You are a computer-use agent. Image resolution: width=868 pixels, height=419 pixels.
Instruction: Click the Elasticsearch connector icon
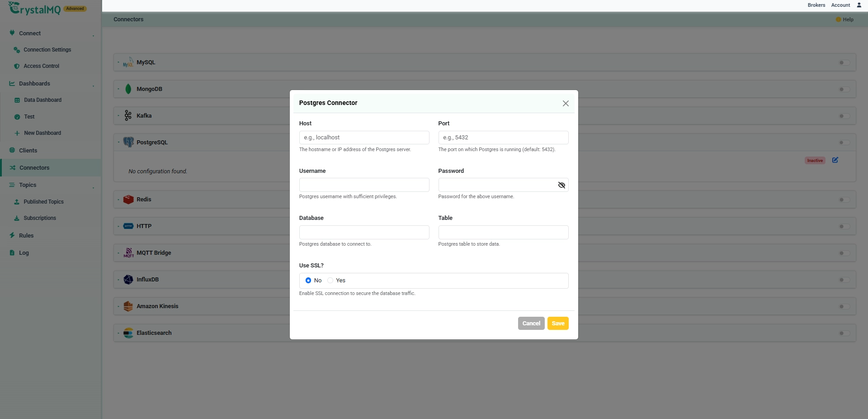coord(128,333)
